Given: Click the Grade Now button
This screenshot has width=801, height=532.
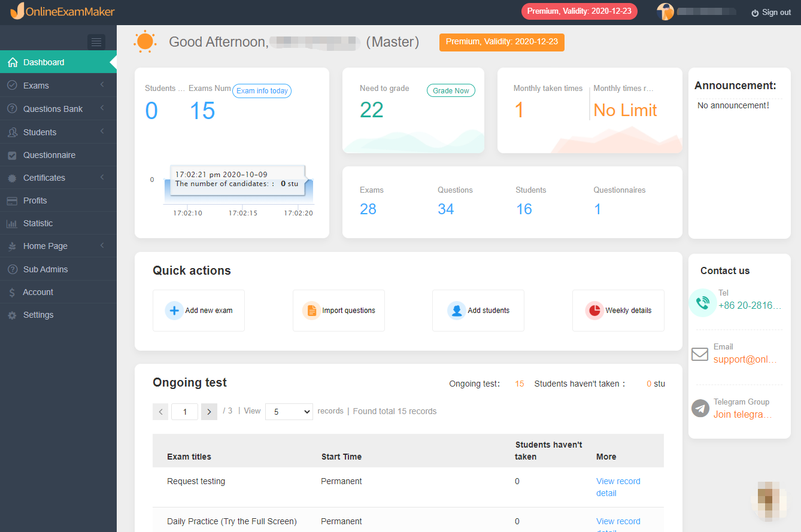Looking at the screenshot, I should tap(451, 90).
